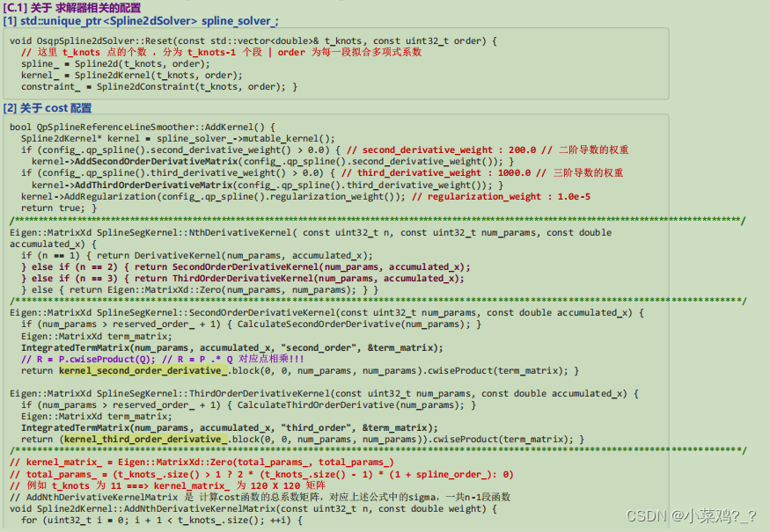Image resolution: width=770 pixels, height=532 pixels.
Task: Click line 'Spline2dKernel* kernel = spline_solver_->mutable_kernel();'
Action: 178,138
